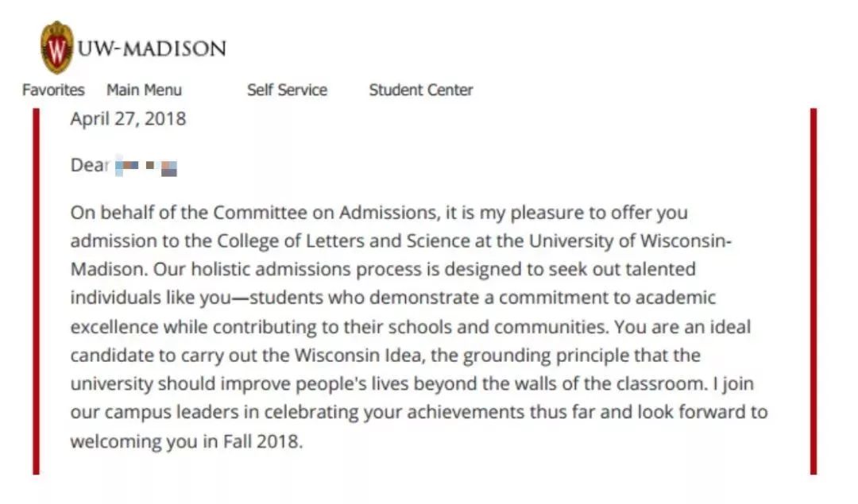Click the word Dear in greeting
858x504 pixels.
click(88, 166)
